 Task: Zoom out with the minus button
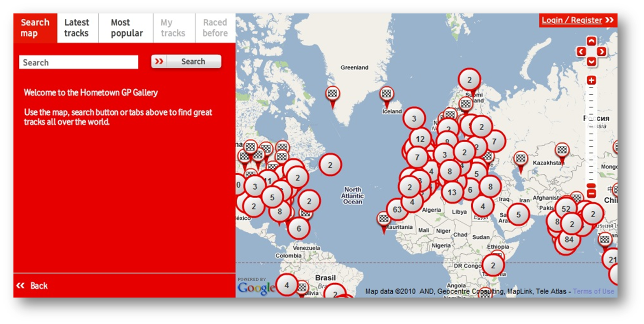click(591, 194)
